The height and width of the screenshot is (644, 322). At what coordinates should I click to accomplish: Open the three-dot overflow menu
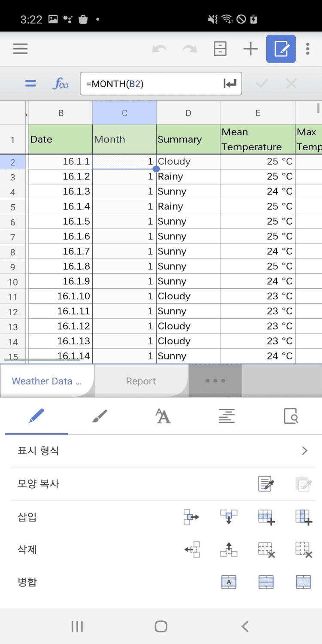pos(307,49)
